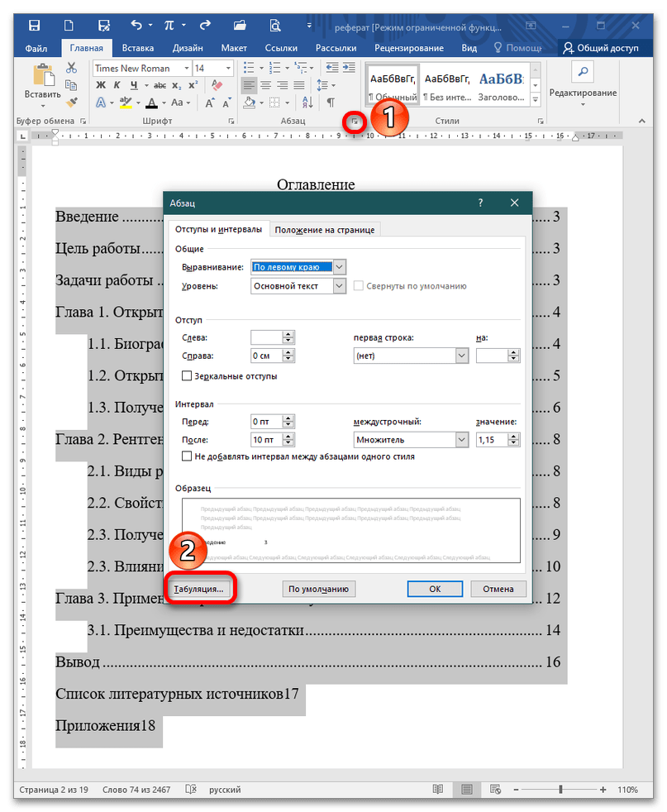Viewport: 667px width, 812px height.
Task: Enable the Зеркальные отступы checkbox
Action: click(x=187, y=376)
